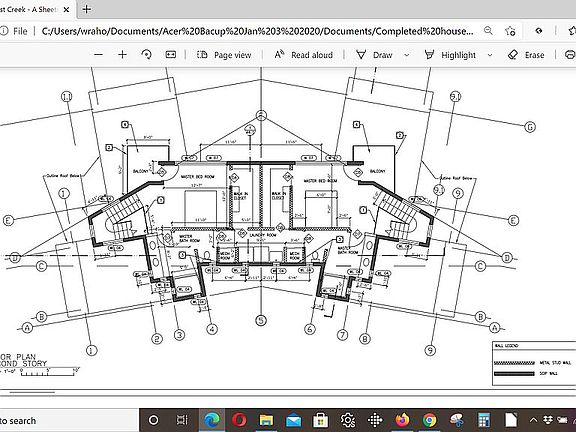
Task: Close the Creek - A Sheet tab
Action: click(66, 10)
